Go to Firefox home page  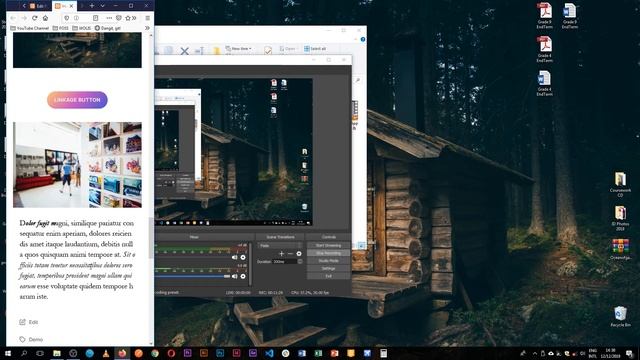pyautogui.click(x=45, y=18)
